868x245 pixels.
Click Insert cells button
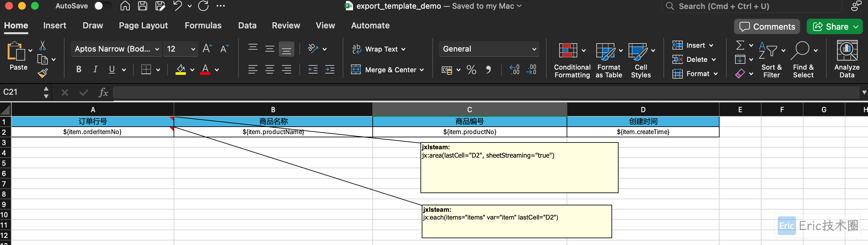pyautogui.click(x=692, y=45)
